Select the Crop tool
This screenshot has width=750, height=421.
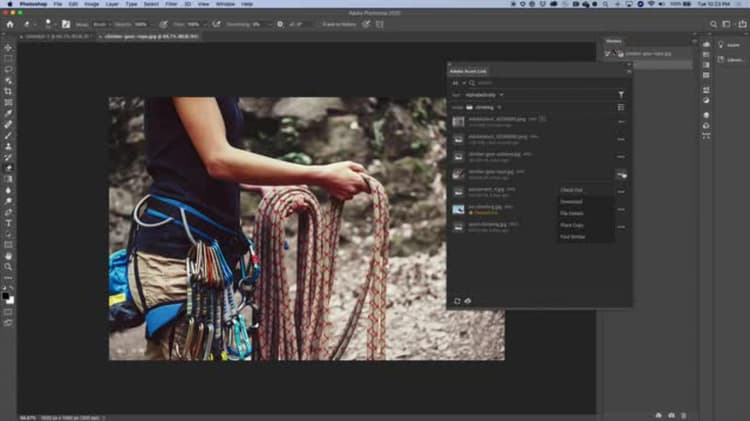tap(8, 91)
